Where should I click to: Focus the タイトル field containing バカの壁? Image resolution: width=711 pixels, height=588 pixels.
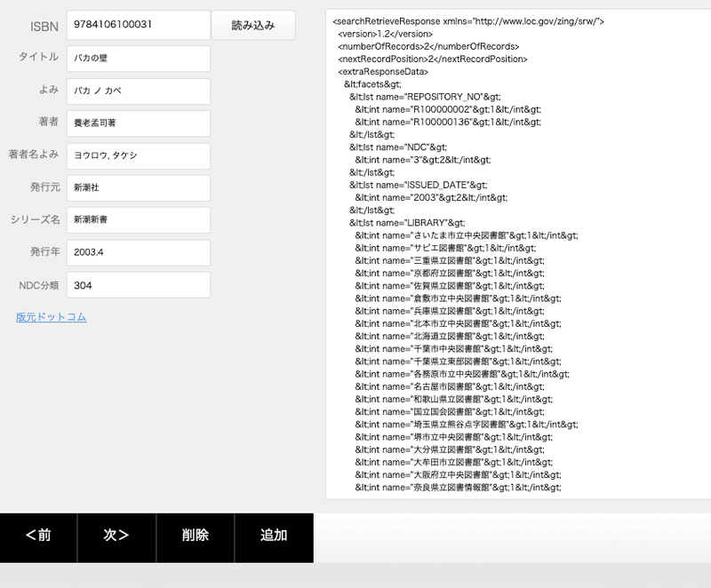[x=139, y=59]
